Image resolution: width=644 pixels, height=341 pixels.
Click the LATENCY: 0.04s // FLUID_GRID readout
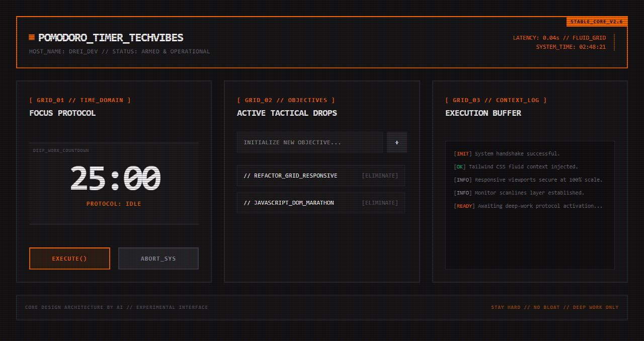(x=559, y=38)
